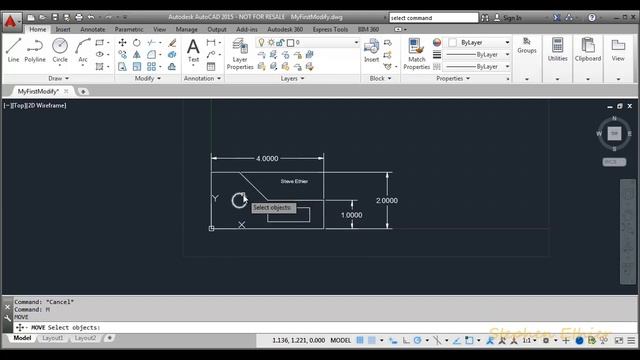Switch to the Layout1 tab
The height and width of the screenshot is (360, 640).
[53, 338]
